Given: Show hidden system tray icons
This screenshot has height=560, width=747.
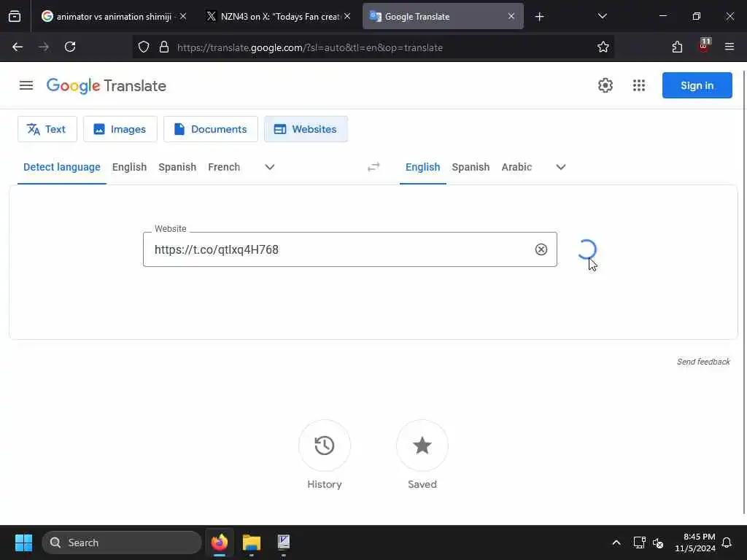Looking at the screenshot, I should (616, 542).
